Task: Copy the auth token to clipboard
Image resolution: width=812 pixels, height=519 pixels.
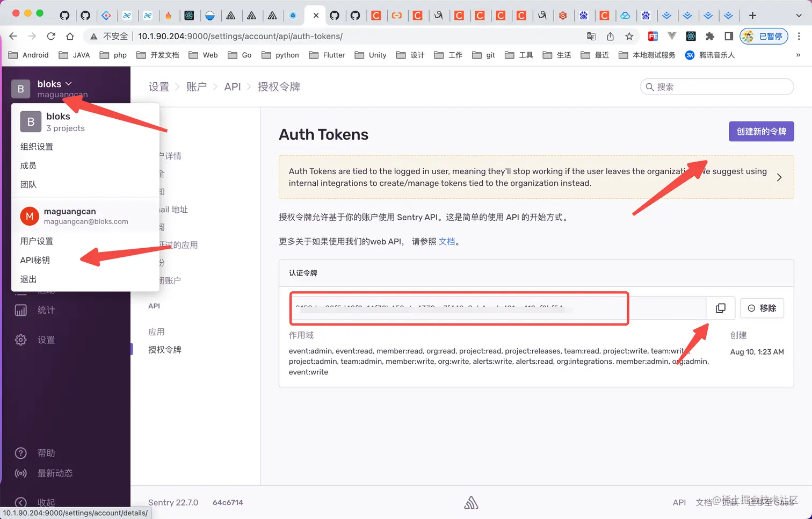Action: [x=720, y=308]
